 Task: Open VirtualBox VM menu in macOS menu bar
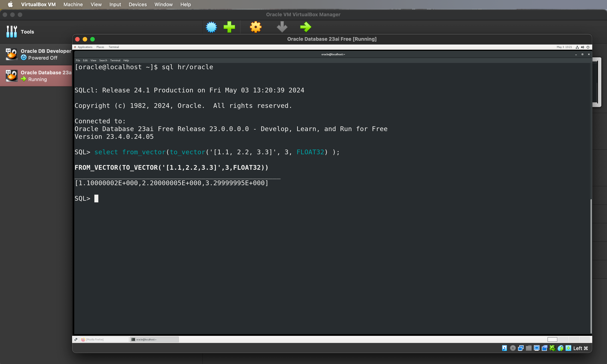pos(38,4)
